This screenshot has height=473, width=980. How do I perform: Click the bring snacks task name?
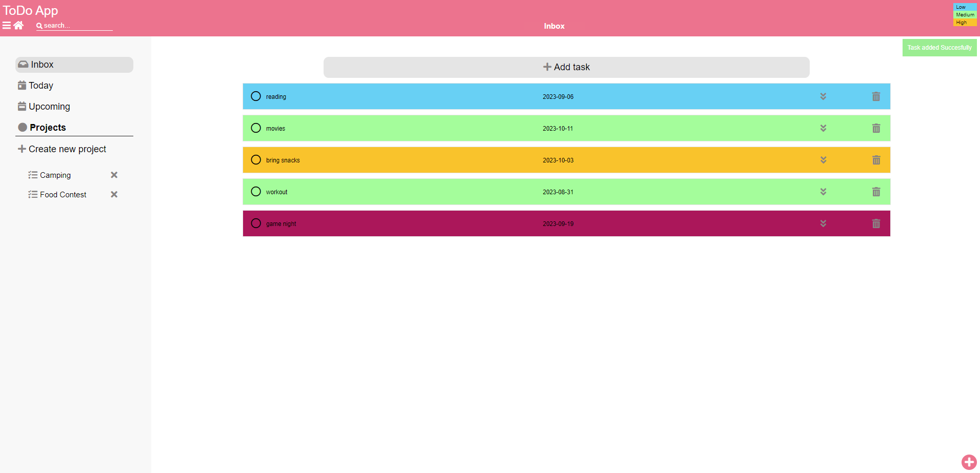click(x=283, y=160)
